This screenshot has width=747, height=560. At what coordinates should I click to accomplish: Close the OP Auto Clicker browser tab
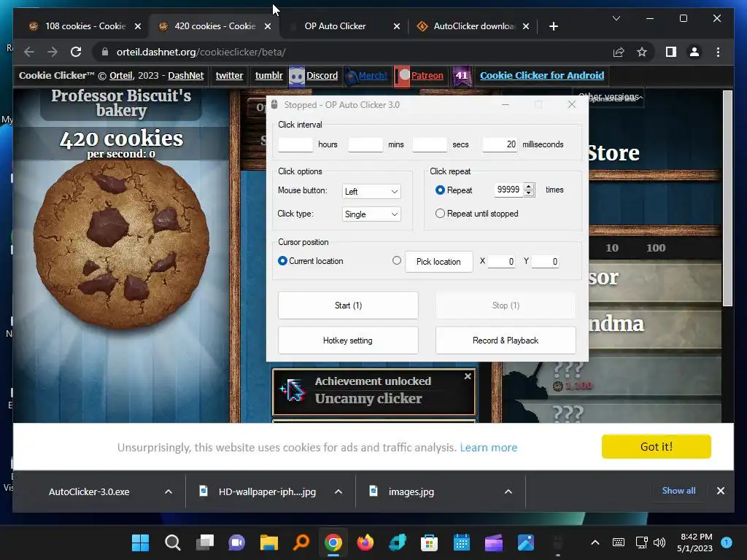[396, 26]
